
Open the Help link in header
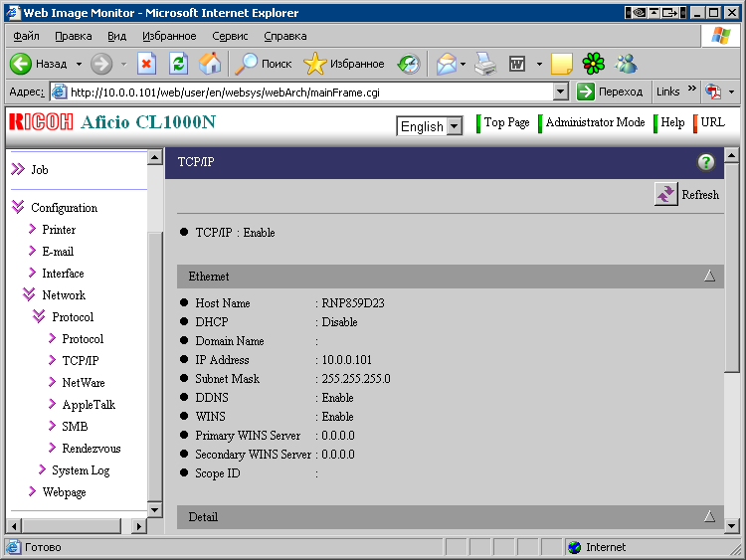pyautogui.click(x=672, y=122)
